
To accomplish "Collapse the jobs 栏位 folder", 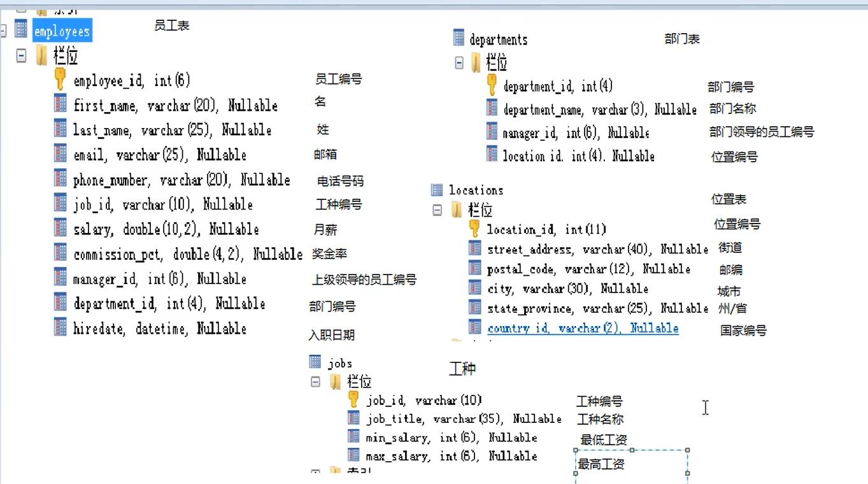I will (315, 381).
